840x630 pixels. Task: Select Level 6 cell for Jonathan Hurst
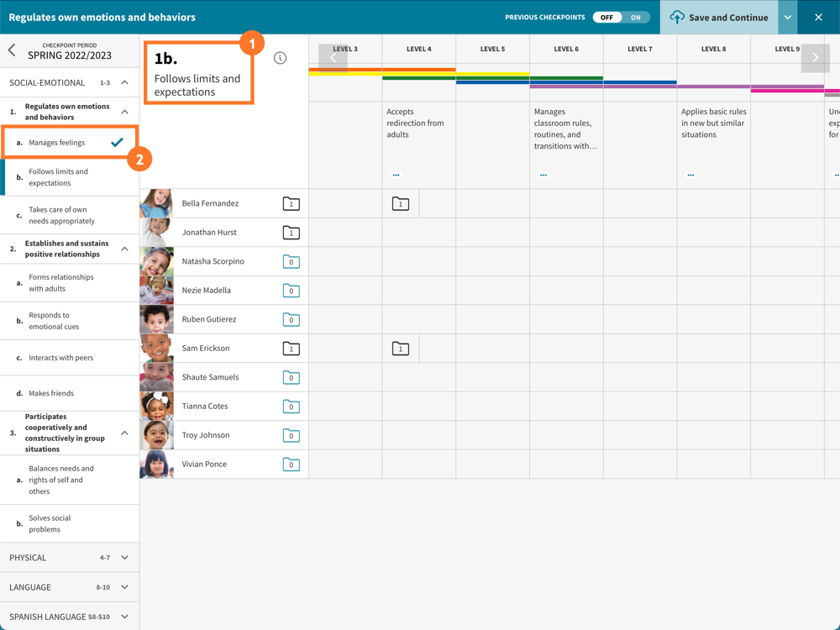pyautogui.click(x=566, y=233)
